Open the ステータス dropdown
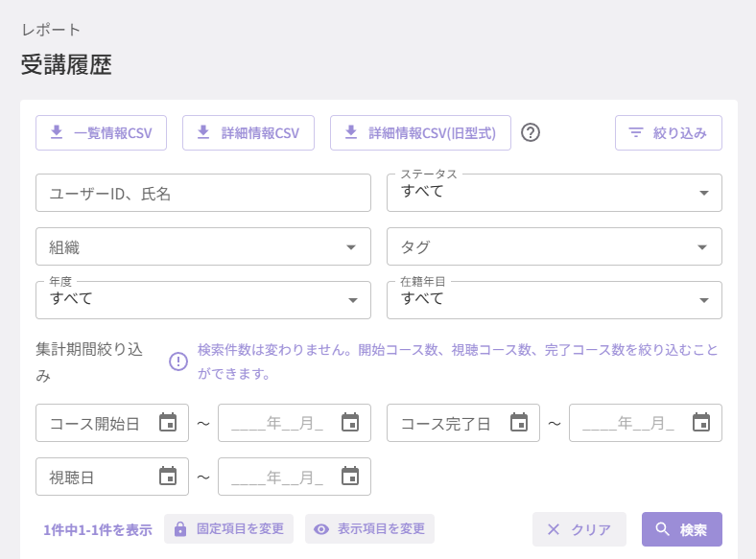 [555, 193]
